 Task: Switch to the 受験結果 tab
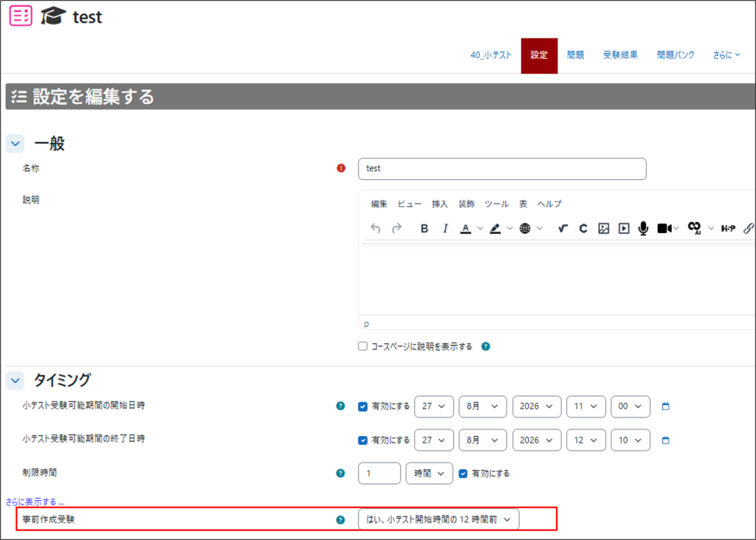click(x=620, y=55)
